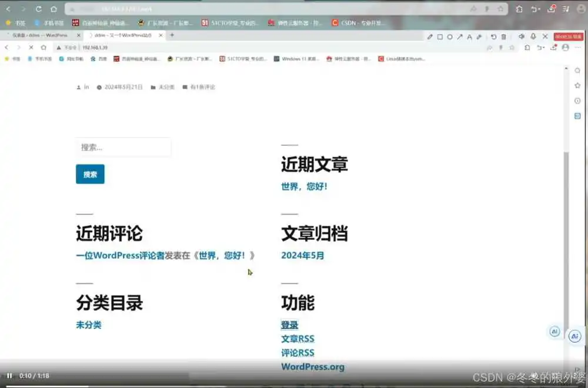The width and height of the screenshot is (588, 388).
Task: Click the blue 搜索 button
Action: click(90, 174)
